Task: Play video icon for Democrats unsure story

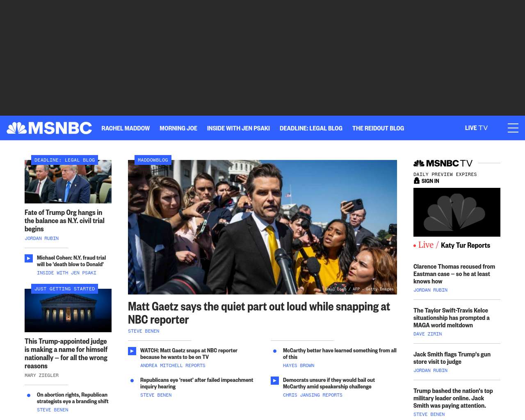Action: 275,381
